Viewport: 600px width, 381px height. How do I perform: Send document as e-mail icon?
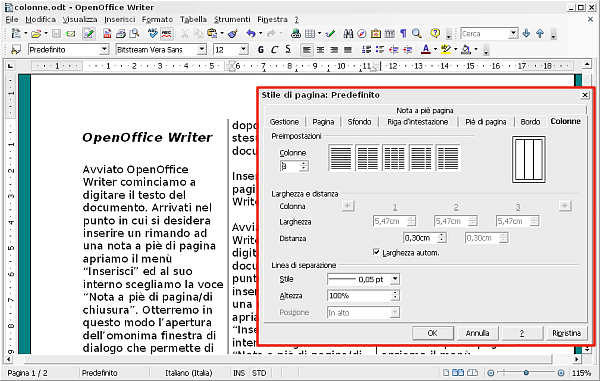click(x=70, y=34)
